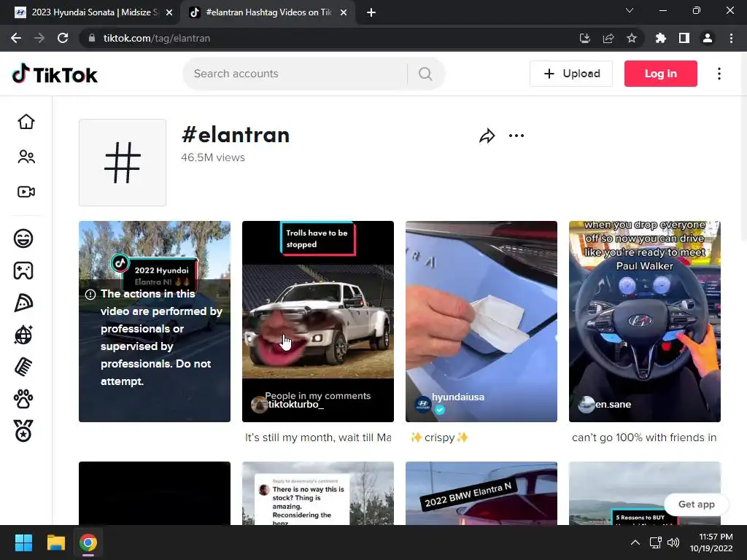This screenshot has height=560, width=747.
Task: Open the TikTok For You home icon
Action: pos(26,122)
